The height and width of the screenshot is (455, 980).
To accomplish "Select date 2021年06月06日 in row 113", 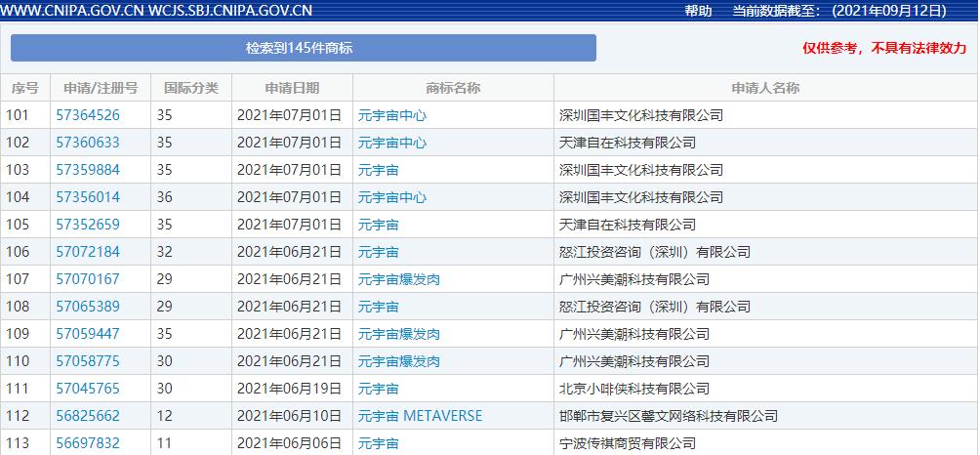I will (289, 443).
